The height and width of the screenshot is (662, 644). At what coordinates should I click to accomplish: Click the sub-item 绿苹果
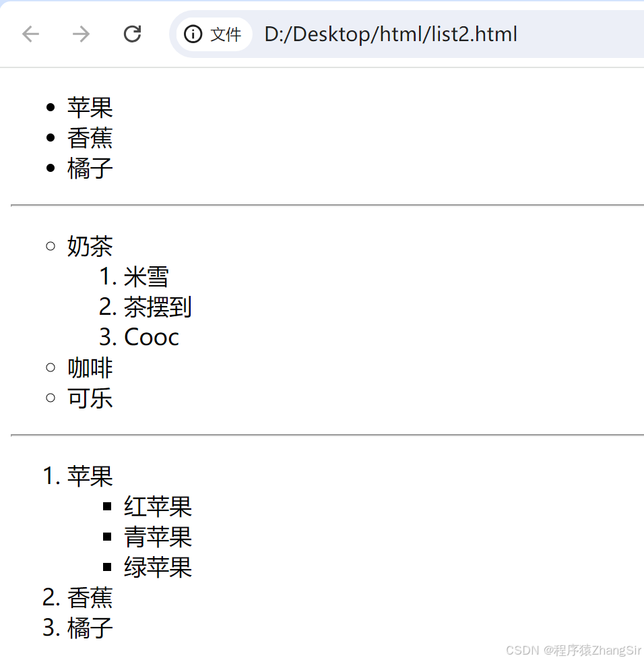coord(158,567)
